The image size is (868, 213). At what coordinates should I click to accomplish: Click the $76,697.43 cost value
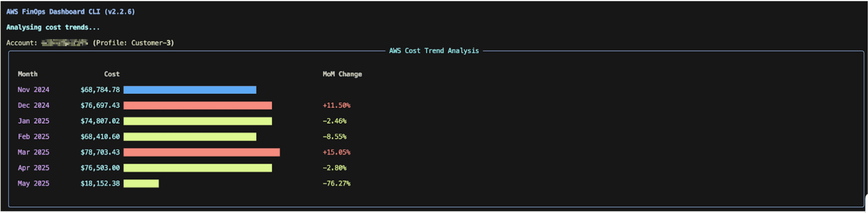(x=100, y=105)
